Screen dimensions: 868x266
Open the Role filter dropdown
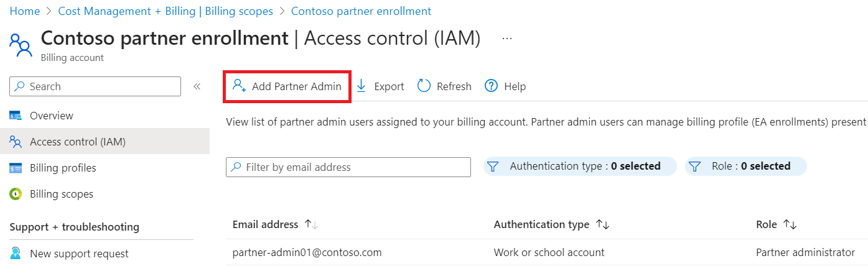click(x=745, y=167)
